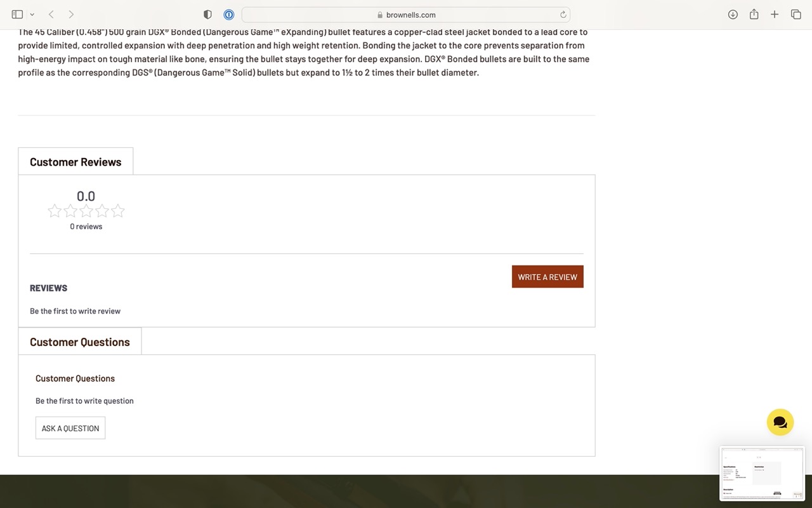Image resolution: width=812 pixels, height=508 pixels.
Task: Click the Write a Review button
Action: [x=547, y=277]
